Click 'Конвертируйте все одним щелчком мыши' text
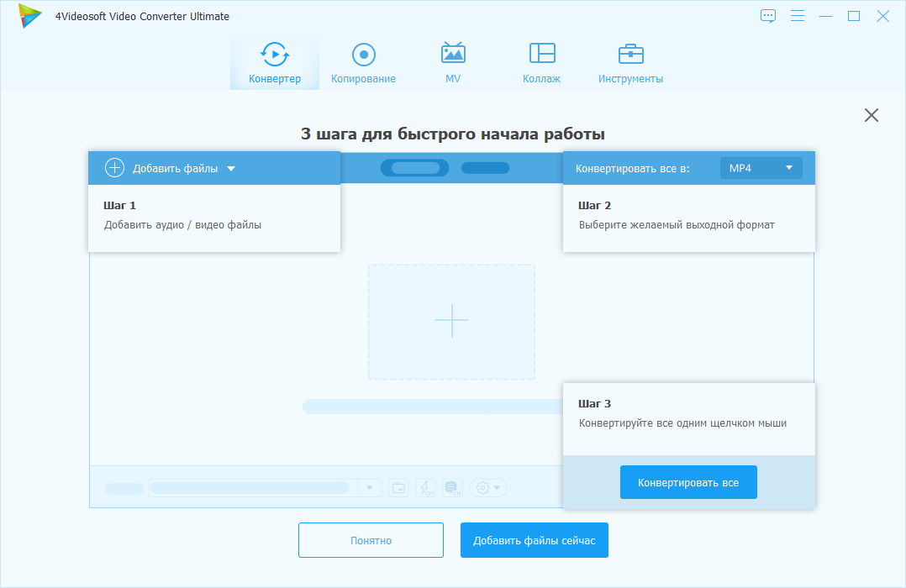The image size is (906, 588). tap(682, 423)
